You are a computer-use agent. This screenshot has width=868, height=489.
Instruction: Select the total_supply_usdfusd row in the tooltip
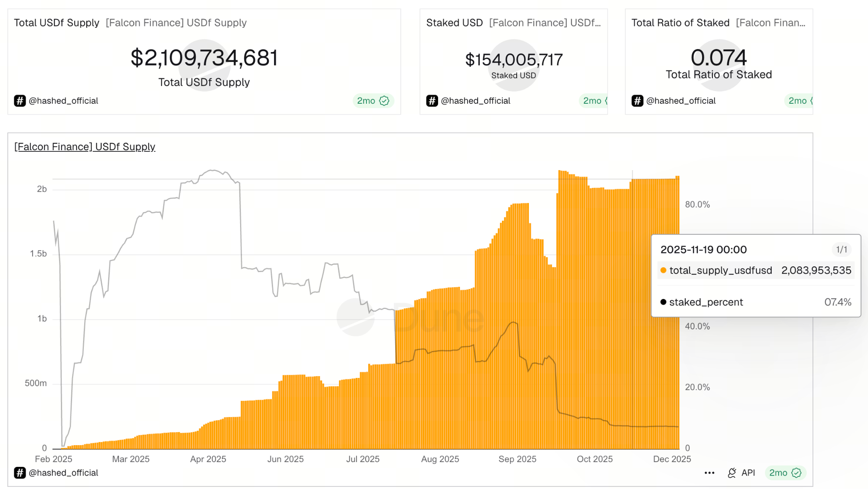tap(756, 270)
